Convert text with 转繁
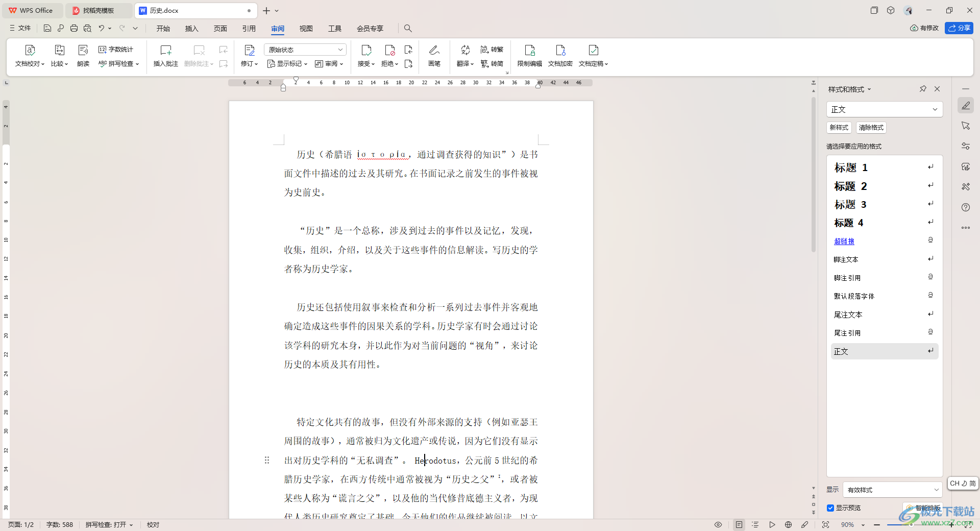This screenshot has width=980, height=531. pos(492,50)
